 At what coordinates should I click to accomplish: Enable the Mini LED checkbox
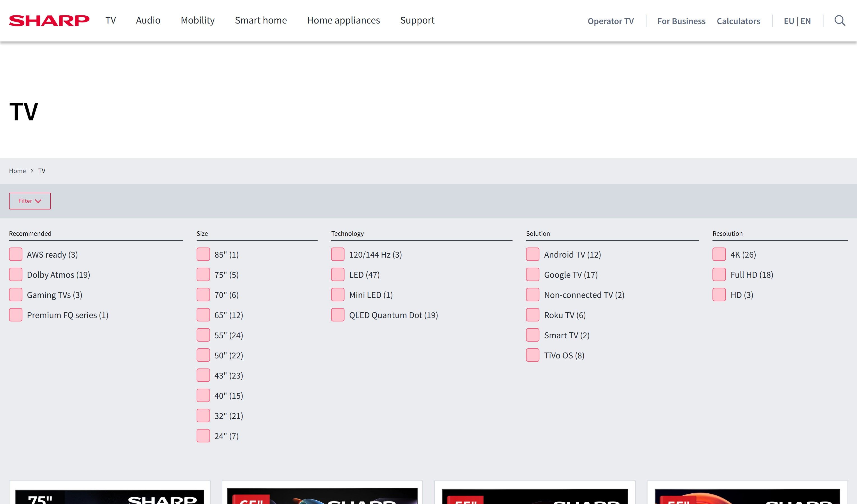[338, 295]
